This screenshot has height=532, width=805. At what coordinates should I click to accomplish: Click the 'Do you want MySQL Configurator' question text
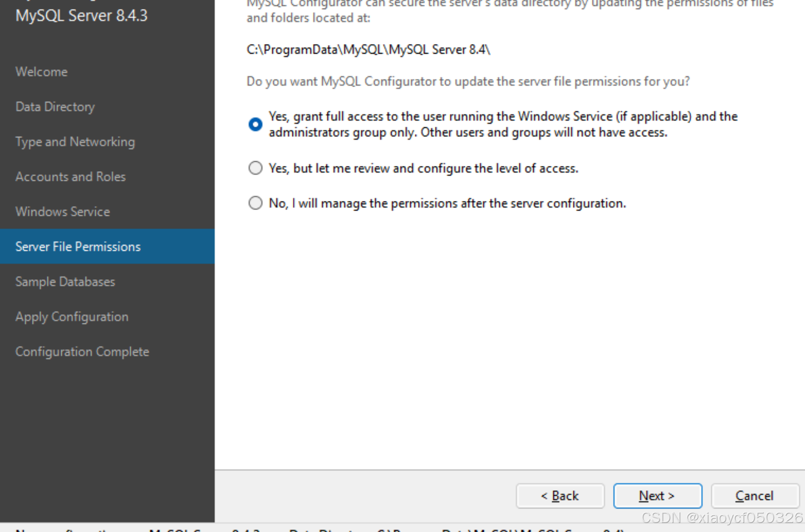[468, 81]
